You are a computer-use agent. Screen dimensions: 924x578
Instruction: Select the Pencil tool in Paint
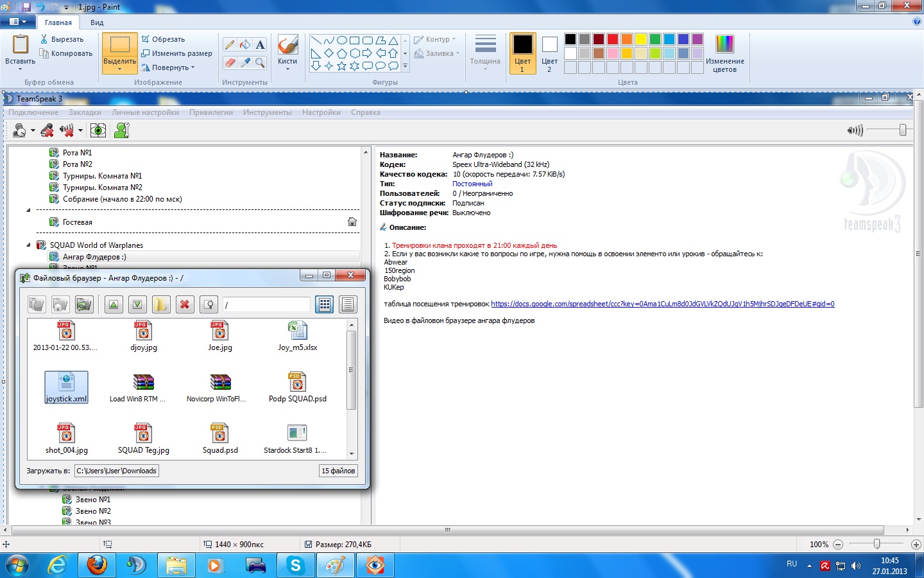tap(229, 44)
